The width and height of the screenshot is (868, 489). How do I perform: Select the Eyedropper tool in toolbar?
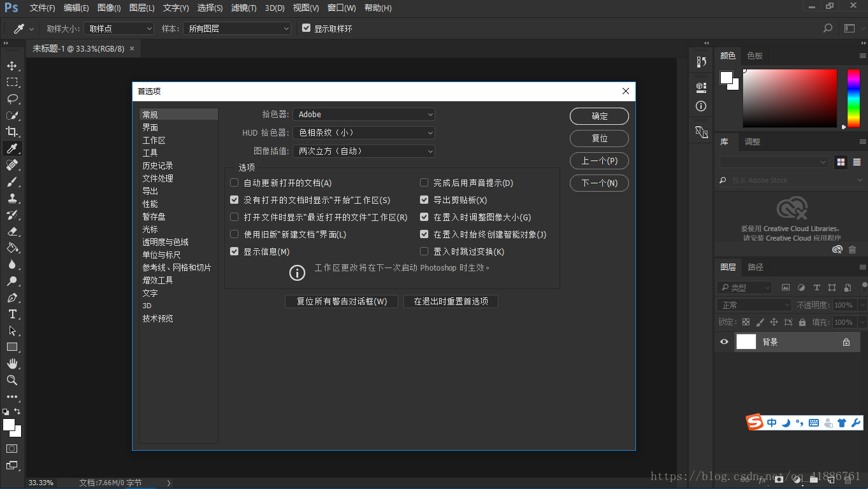click(12, 148)
